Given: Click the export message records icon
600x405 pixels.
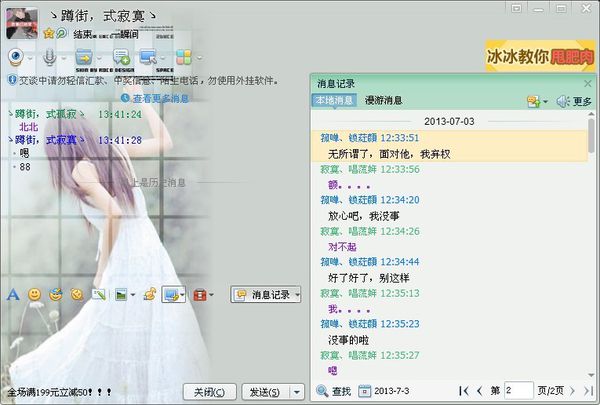Looking at the screenshot, I should (534, 101).
